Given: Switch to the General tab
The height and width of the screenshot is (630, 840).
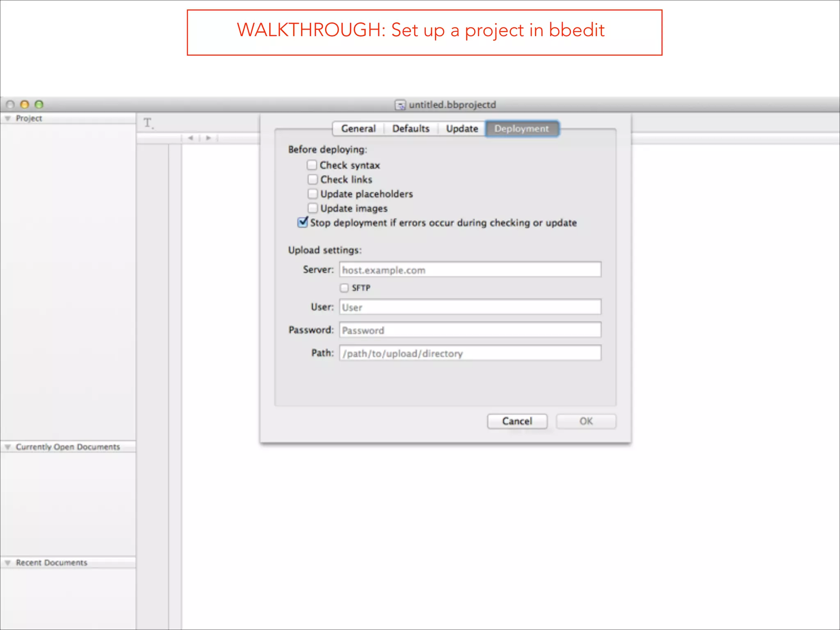Looking at the screenshot, I should 358,129.
